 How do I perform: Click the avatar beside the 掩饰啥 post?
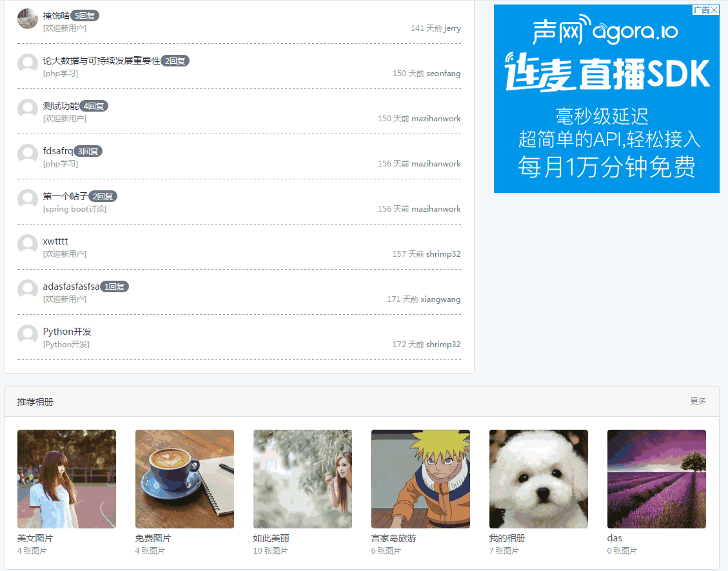(x=28, y=19)
